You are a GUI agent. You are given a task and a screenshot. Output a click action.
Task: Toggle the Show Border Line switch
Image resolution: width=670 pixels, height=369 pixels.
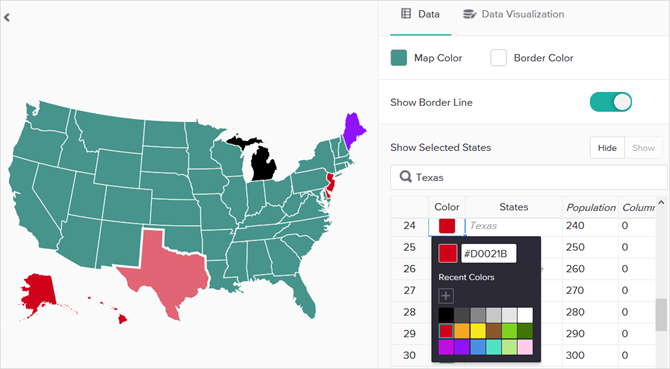611,102
